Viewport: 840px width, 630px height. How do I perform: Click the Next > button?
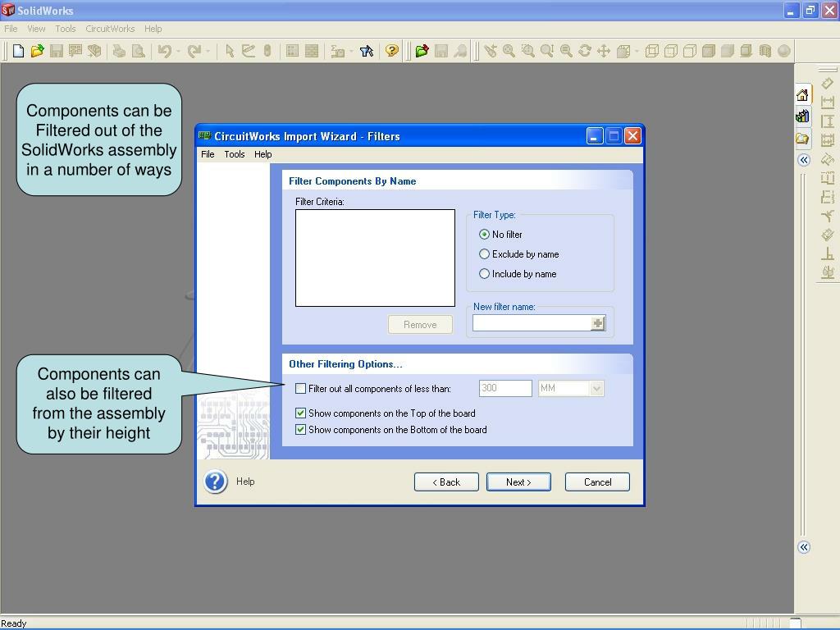(x=518, y=482)
